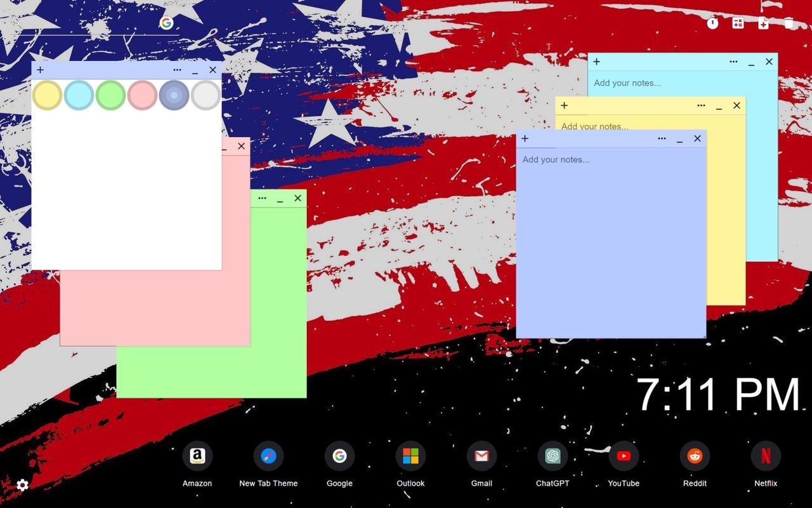812x508 pixels.
Task: Open the blue note's three-dot options menu
Action: point(662,138)
